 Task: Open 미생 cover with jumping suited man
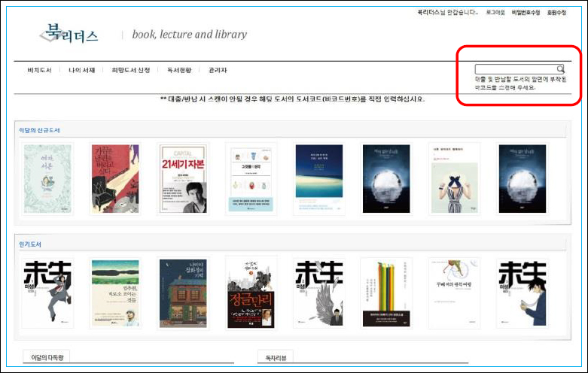47,293
